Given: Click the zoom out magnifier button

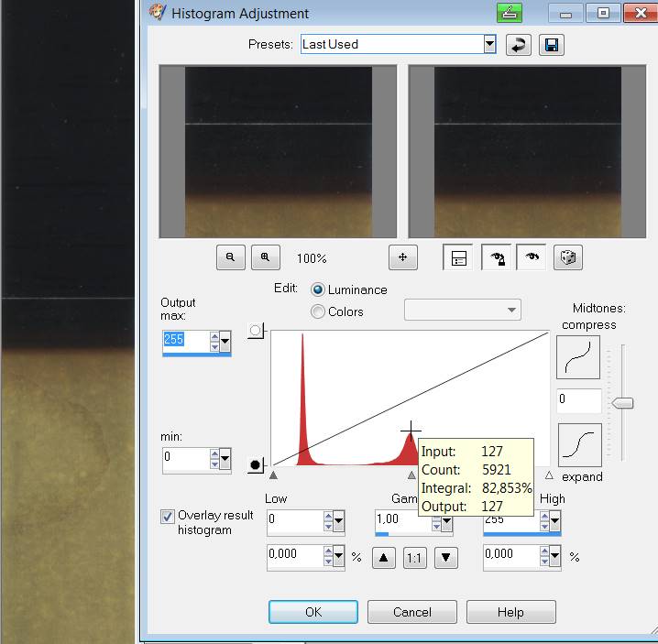Looking at the screenshot, I should coord(231,258).
